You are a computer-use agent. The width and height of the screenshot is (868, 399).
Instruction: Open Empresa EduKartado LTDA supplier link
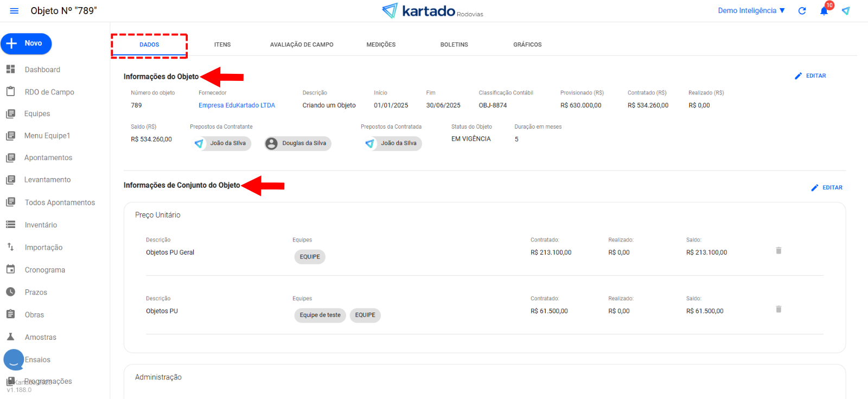click(237, 105)
